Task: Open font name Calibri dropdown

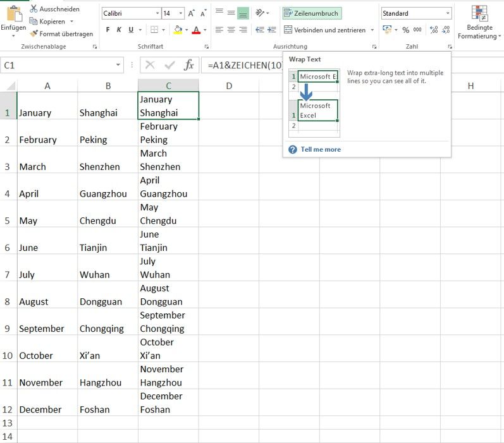Action: coord(157,13)
